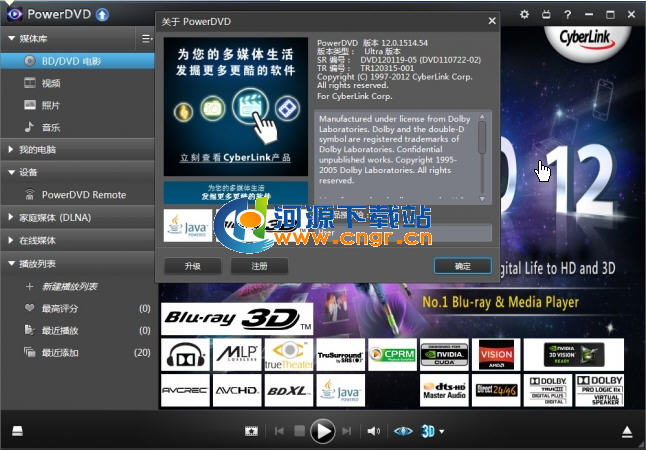Close the 关于 PowerDVD dialog
Image resolution: width=646 pixels, height=450 pixels.
[491, 20]
